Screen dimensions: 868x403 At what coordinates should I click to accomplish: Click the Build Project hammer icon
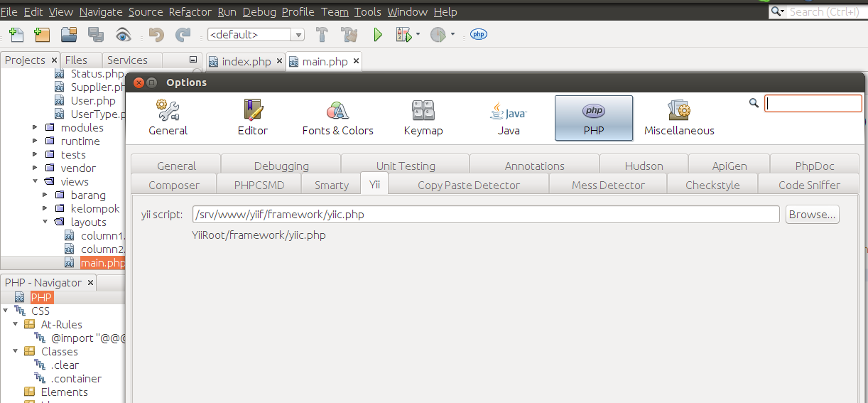click(322, 34)
